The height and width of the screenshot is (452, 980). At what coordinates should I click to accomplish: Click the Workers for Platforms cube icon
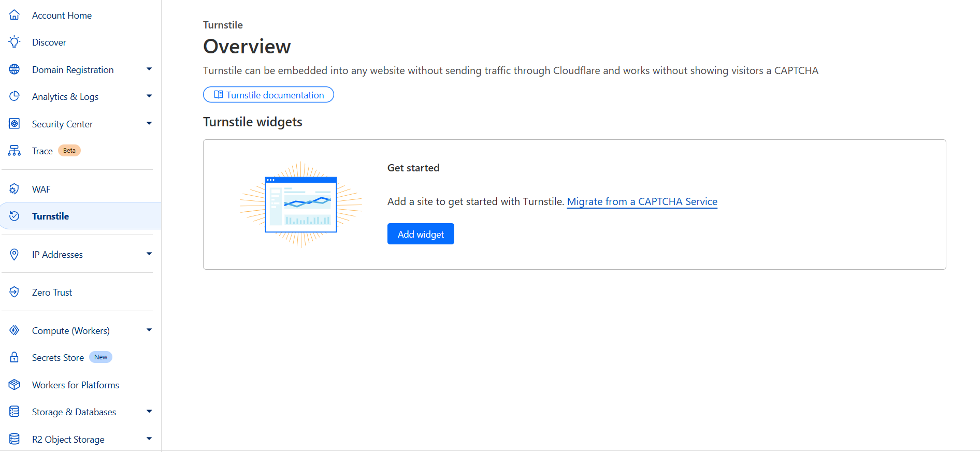(15, 385)
